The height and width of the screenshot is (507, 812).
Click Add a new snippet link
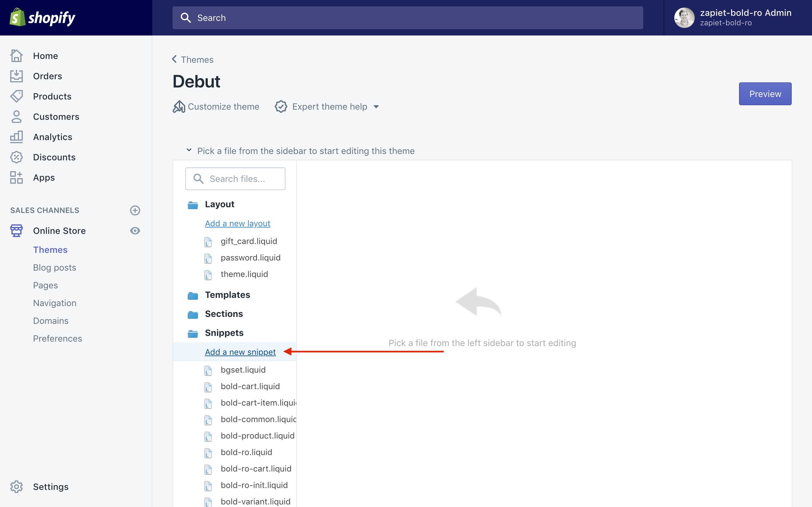pyautogui.click(x=240, y=352)
